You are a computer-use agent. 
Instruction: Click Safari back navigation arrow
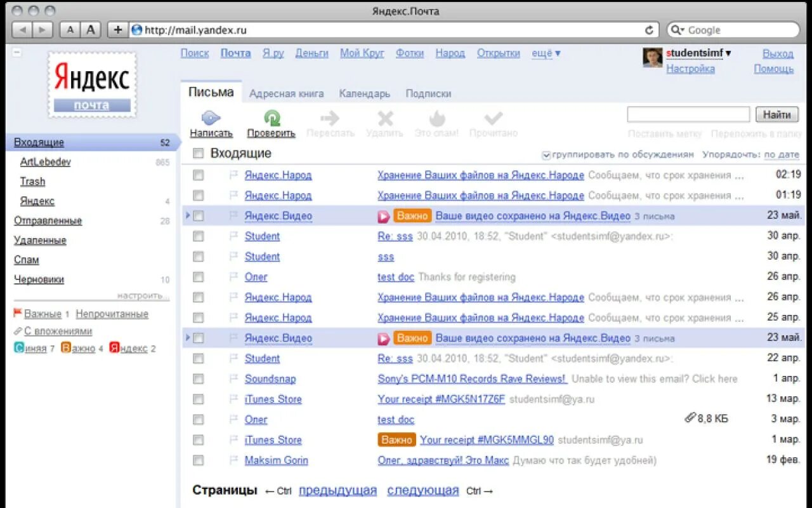pos(22,30)
